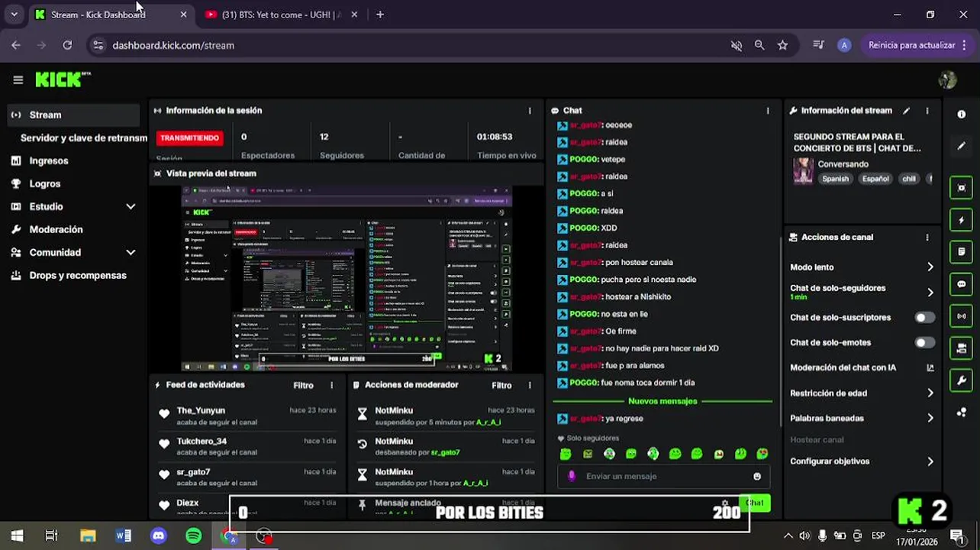Click the green Chat send button
980x550 pixels.
tap(755, 502)
